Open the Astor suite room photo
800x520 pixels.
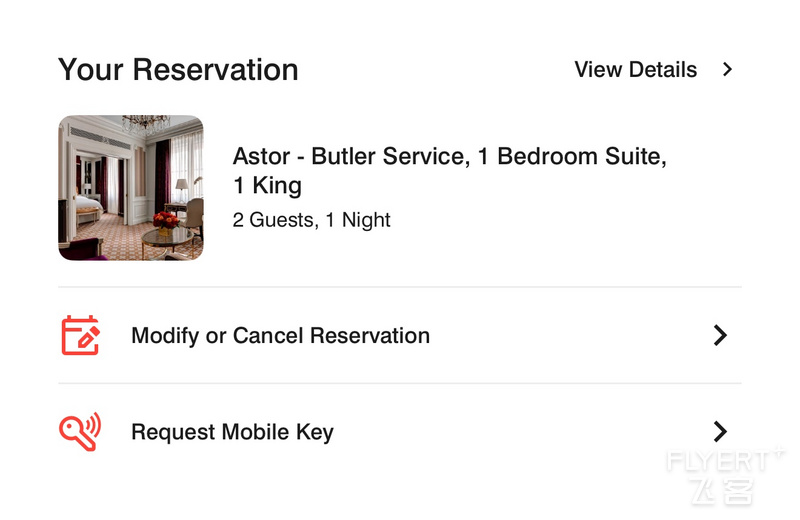point(131,188)
